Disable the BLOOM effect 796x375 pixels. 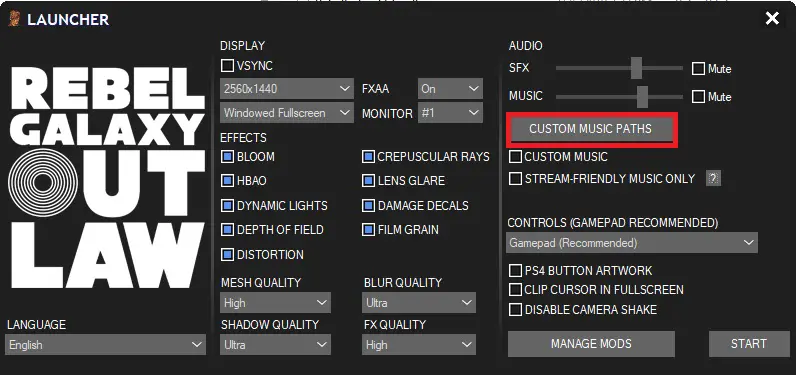227,157
